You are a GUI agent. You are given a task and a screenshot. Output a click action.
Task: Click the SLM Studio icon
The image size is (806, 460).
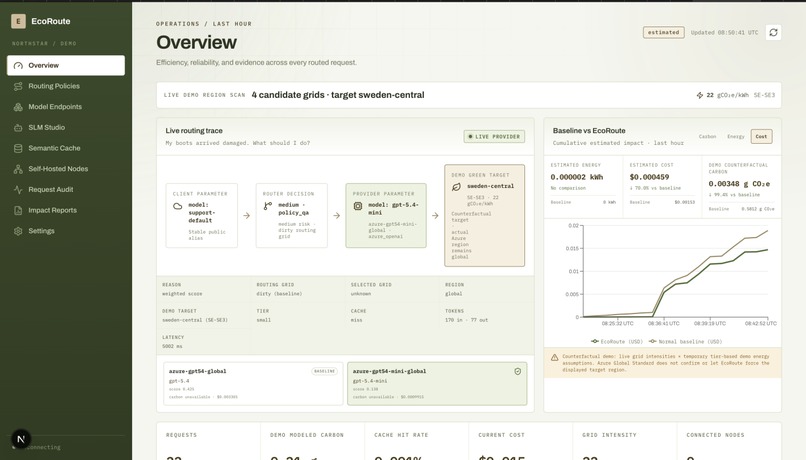[x=18, y=127]
